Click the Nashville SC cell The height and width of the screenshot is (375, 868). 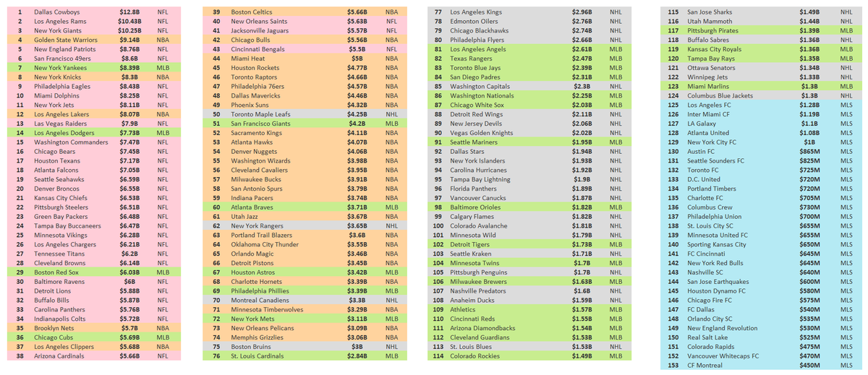tap(705, 272)
